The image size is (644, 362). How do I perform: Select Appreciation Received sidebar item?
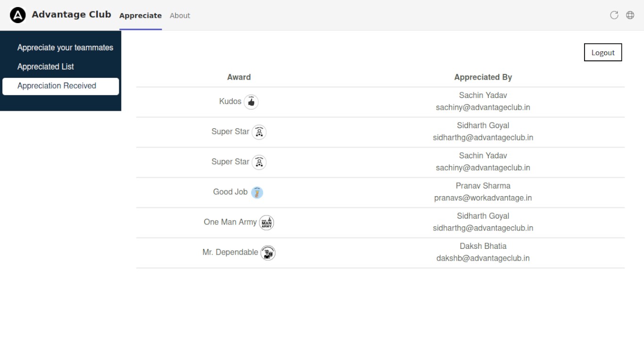click(x=57, y=86)
